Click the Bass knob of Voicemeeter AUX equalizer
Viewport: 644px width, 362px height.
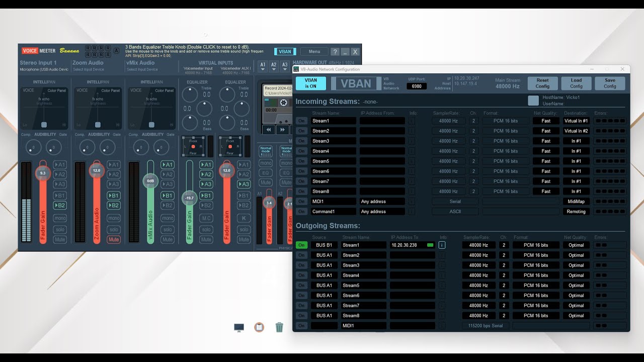pyautogui.click(x=227, y=123)
